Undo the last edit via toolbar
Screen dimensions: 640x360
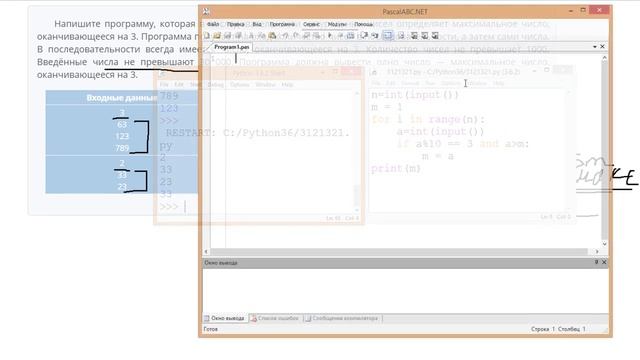click(x=285, y=36)
